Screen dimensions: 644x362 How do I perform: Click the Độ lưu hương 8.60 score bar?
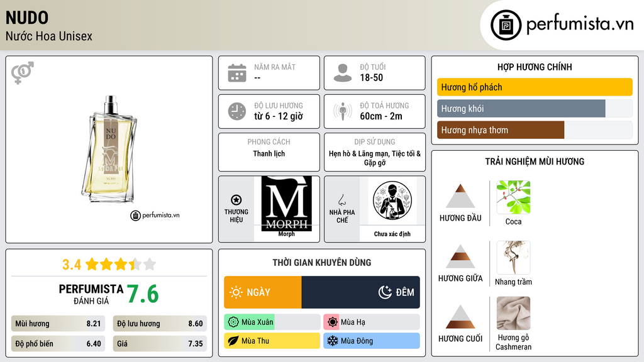[160, 324]
